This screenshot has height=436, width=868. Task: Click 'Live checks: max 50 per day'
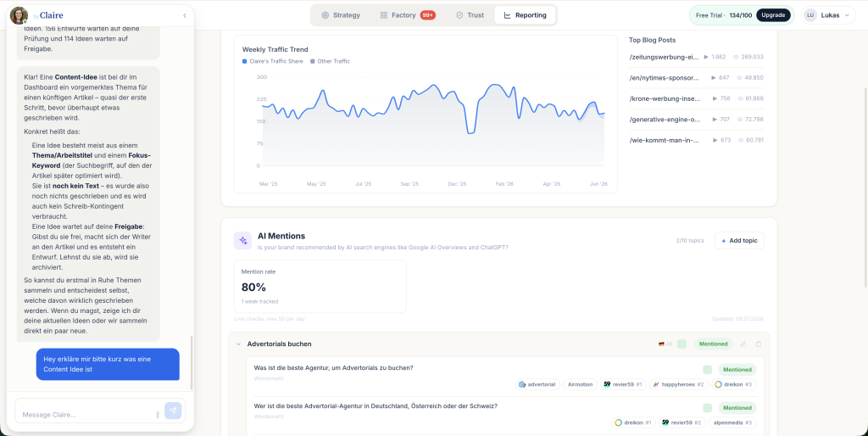(x=270, y=319)
